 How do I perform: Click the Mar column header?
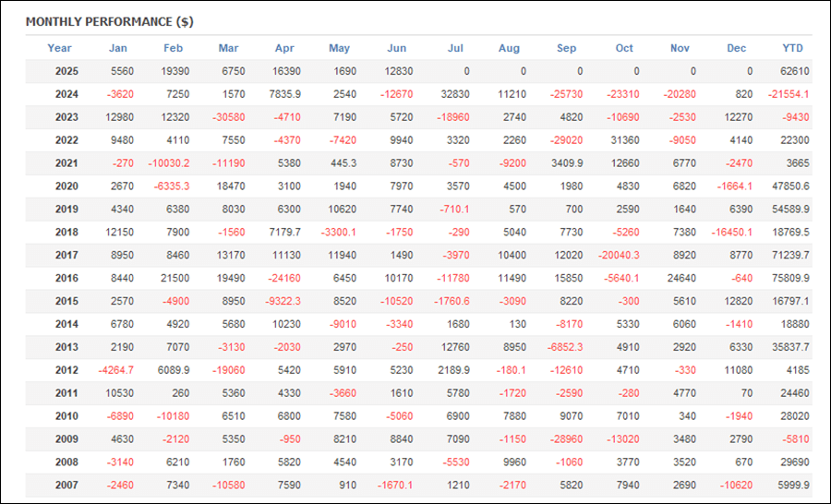tap(228, 48)
